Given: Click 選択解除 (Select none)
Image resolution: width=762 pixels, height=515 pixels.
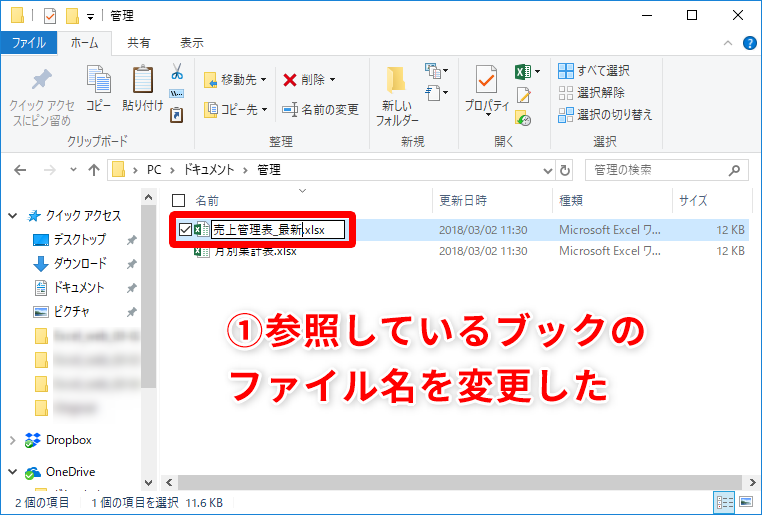Looking at the screenshot, I should click(x=591, y=92).
